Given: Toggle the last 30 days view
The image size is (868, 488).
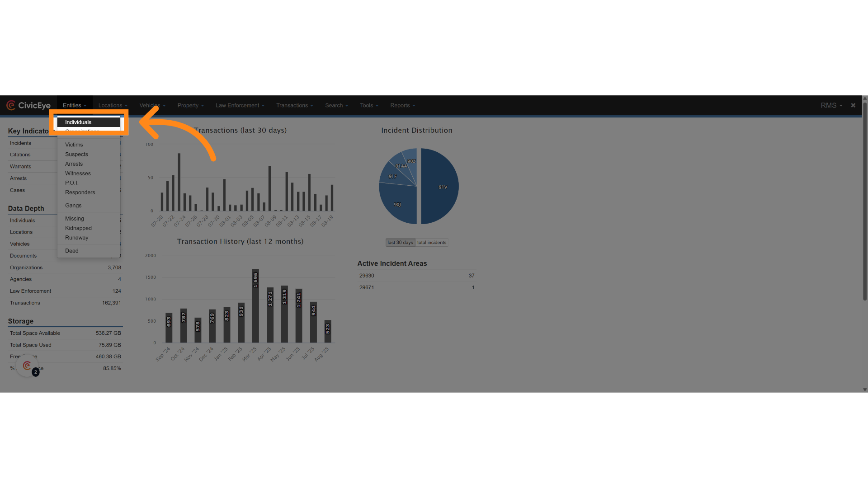Looking at the screenshot, I should click(400, 243).
